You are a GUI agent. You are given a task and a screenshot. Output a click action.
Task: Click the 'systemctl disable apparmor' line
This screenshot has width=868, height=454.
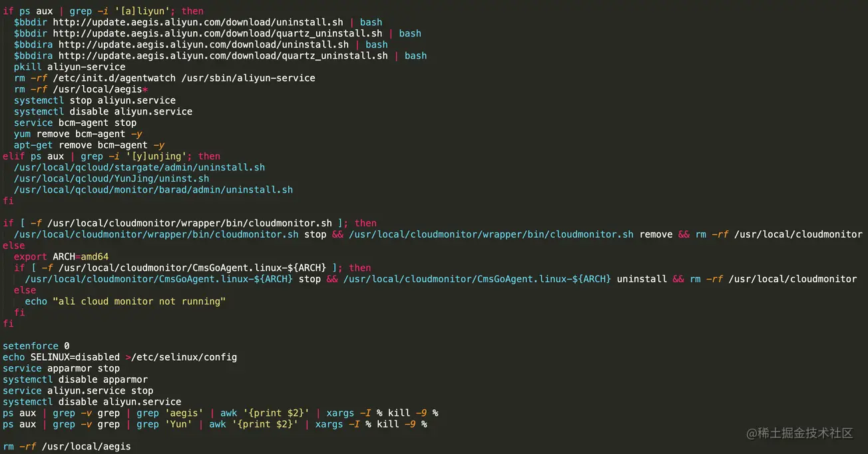(x=75, y=379)
